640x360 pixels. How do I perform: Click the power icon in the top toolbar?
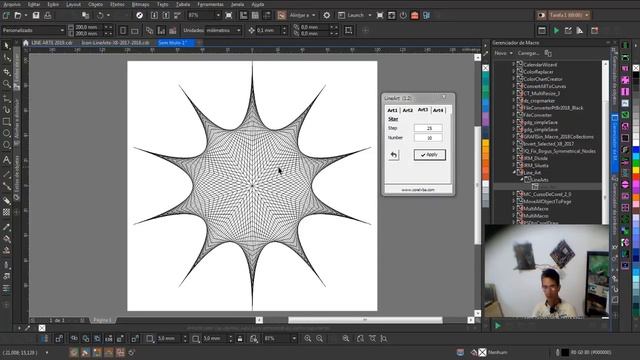coord(403,16)
